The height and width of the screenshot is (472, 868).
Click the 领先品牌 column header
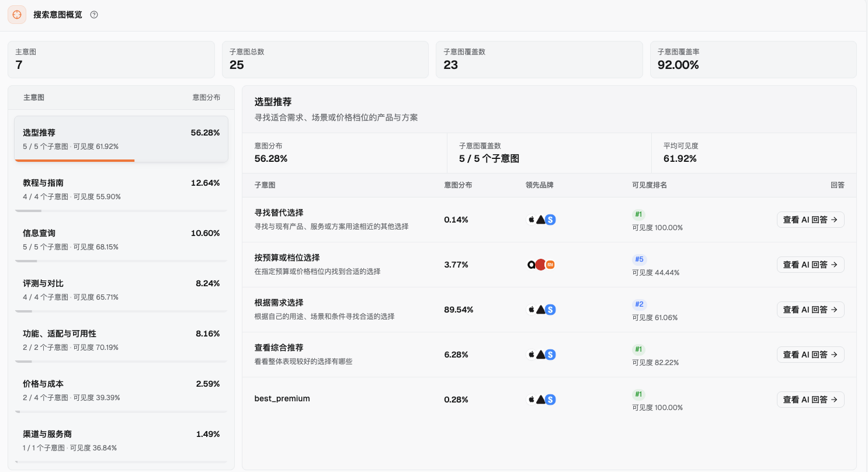[540, 185]
